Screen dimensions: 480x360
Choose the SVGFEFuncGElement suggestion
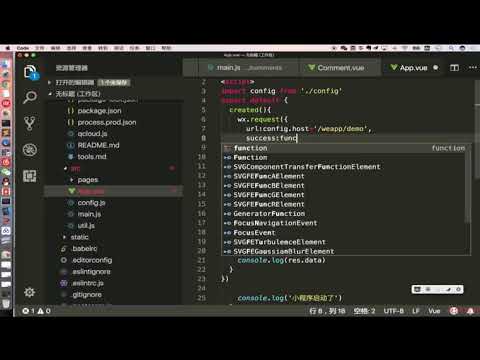tap(344, 195)
